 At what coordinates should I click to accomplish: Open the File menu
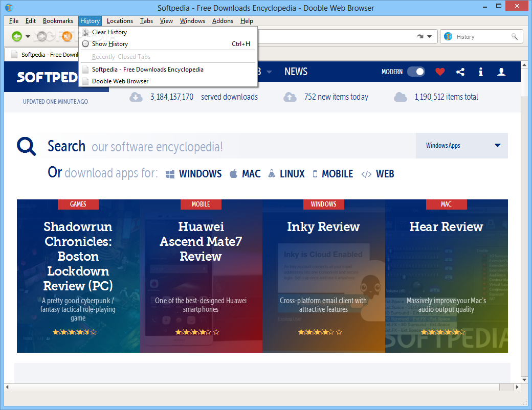point(14,20)
